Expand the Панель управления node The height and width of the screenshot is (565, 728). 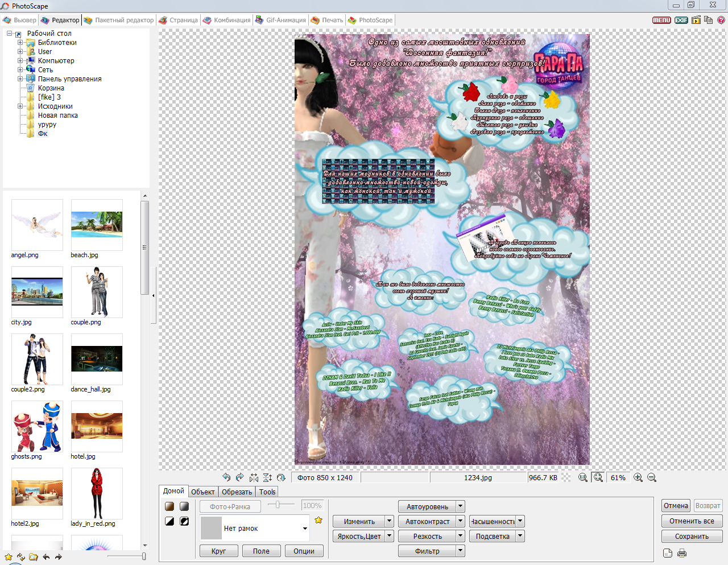[20, 79]
